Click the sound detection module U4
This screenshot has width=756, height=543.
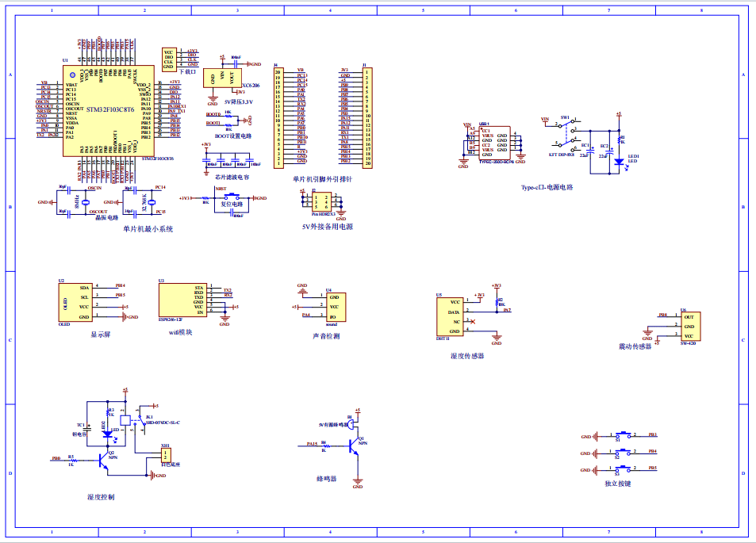[x=333, y=307]
